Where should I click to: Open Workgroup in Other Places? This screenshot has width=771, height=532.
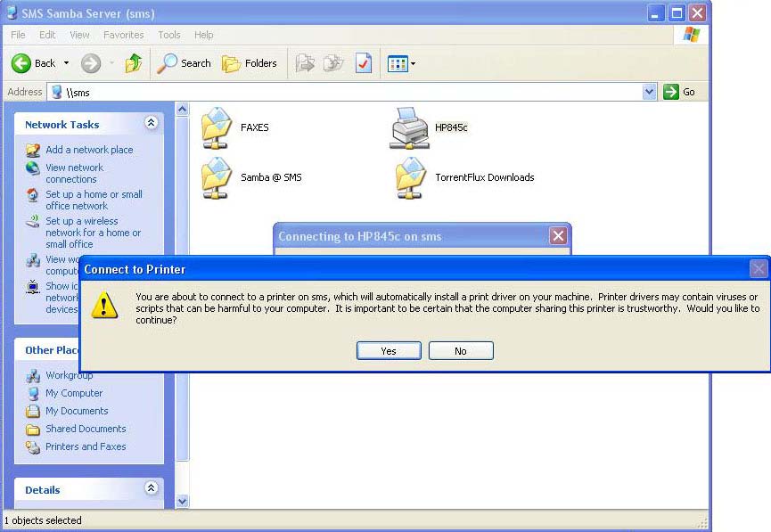70,375
